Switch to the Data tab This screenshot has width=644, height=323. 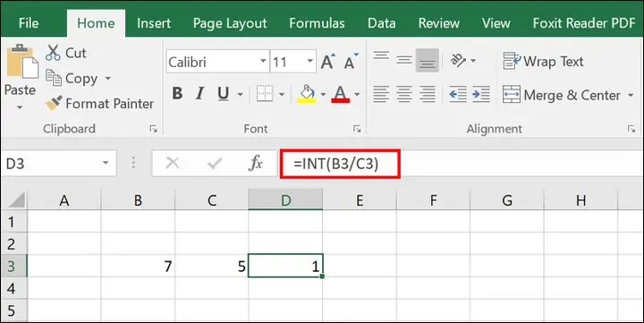pos(382,23)
